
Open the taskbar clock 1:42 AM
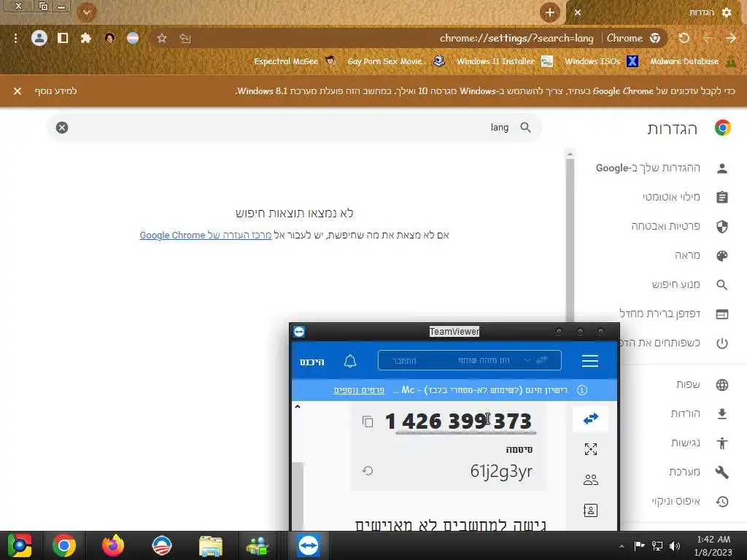(x=713, y=545)
